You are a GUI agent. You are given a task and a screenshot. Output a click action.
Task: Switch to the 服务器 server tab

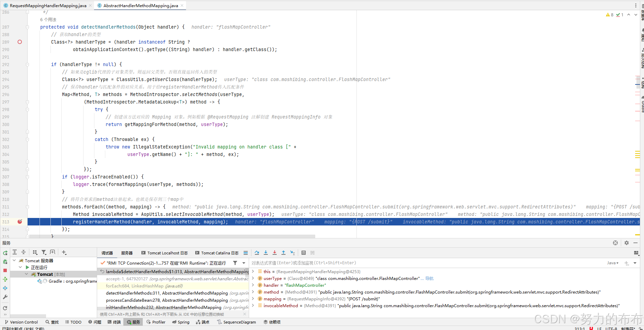click(x=127, y=253)
